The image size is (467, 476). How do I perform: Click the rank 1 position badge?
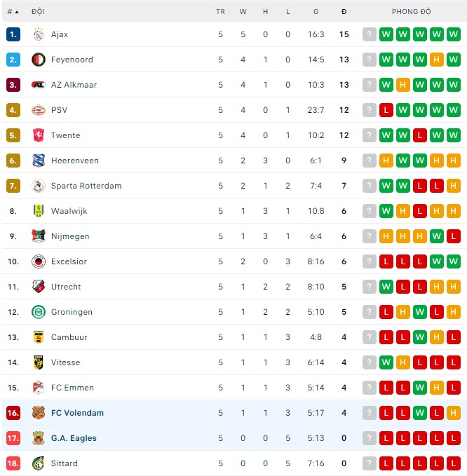coord(13,34)
